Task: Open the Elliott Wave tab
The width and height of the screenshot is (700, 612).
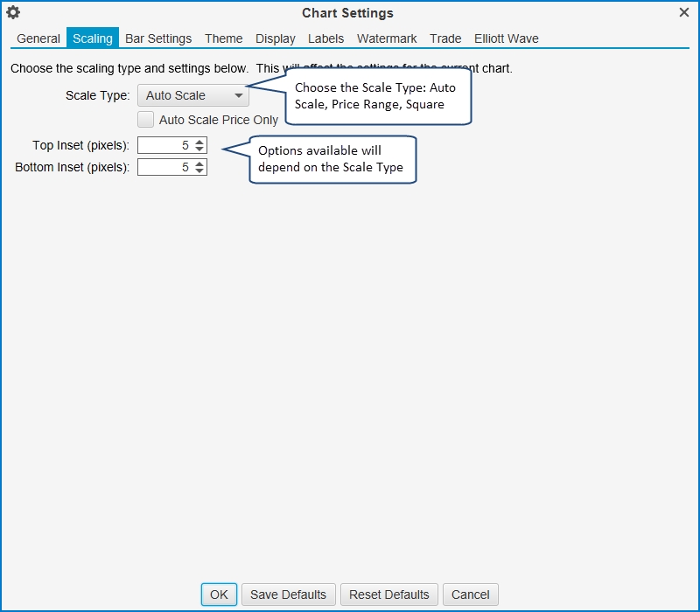Action: 507,38
